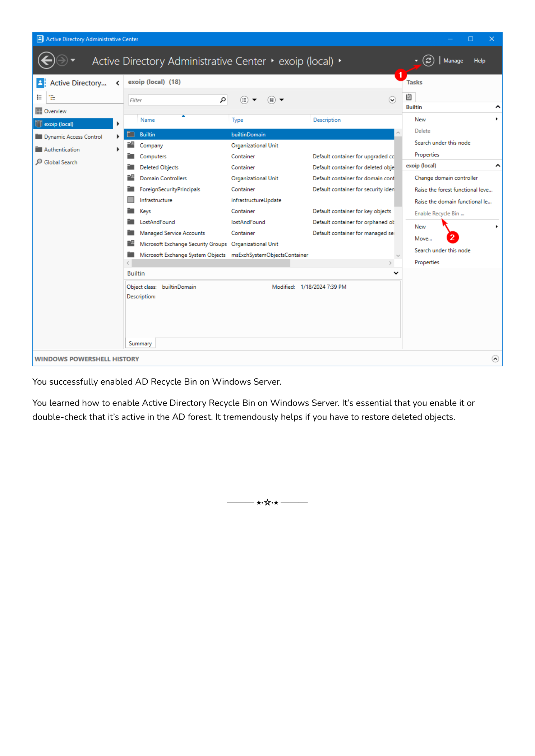
Task: Click Enable Recycle Bin task
Action: click(x=439, y=214)
